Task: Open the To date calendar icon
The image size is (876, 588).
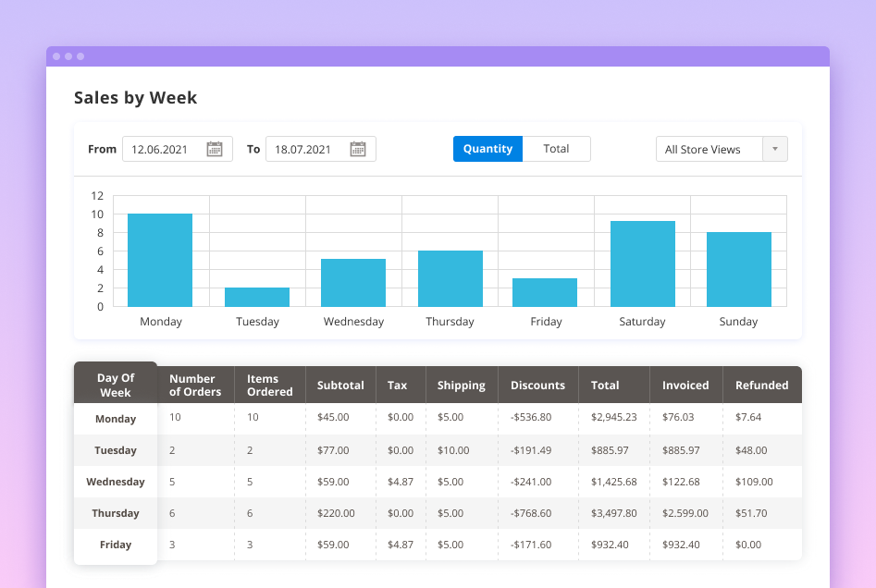Action: coord(358,149)
